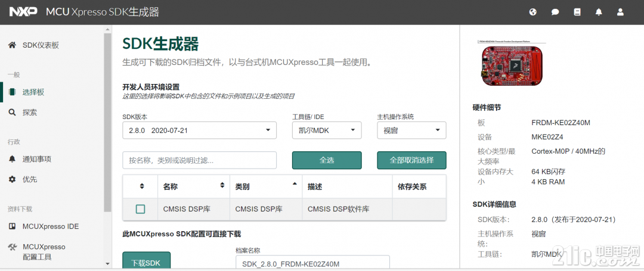Click the SDK生成器 page heading
The image size is (644, 271).
point(160,44)
